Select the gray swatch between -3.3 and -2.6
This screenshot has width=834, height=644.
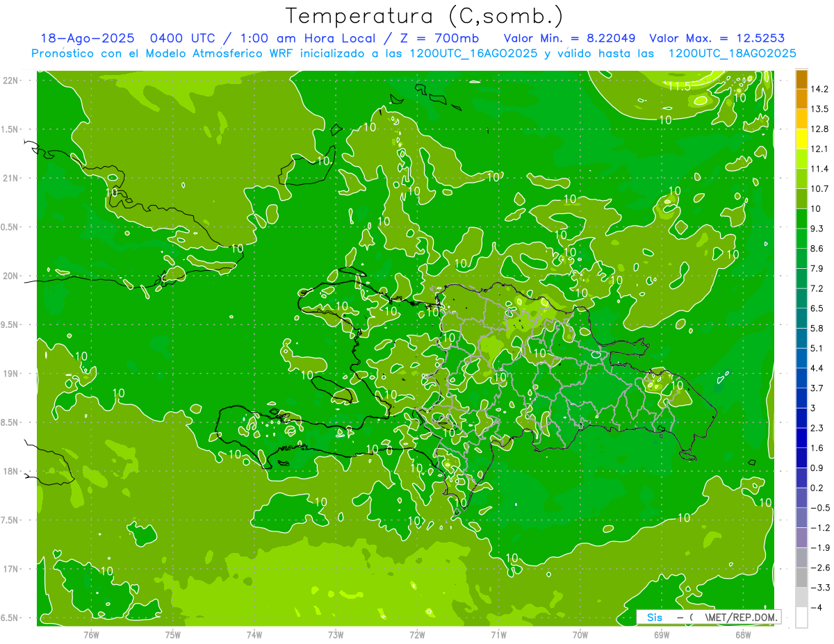801,578
